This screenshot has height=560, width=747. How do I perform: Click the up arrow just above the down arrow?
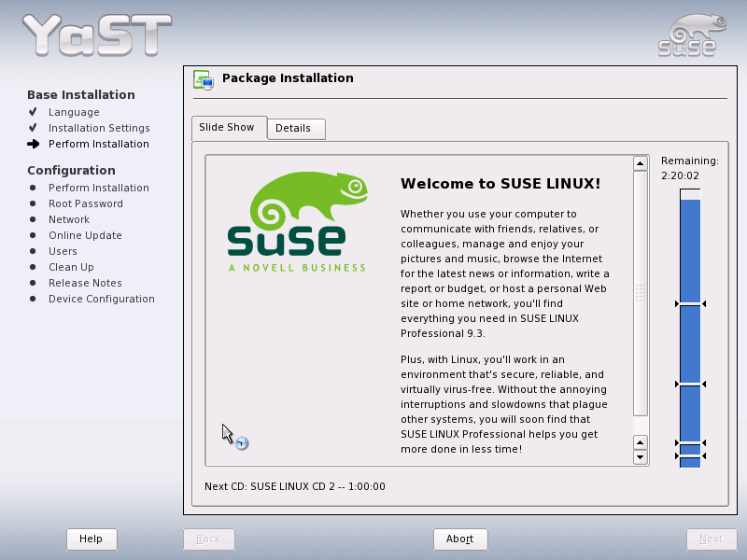[x=641, y=442]
